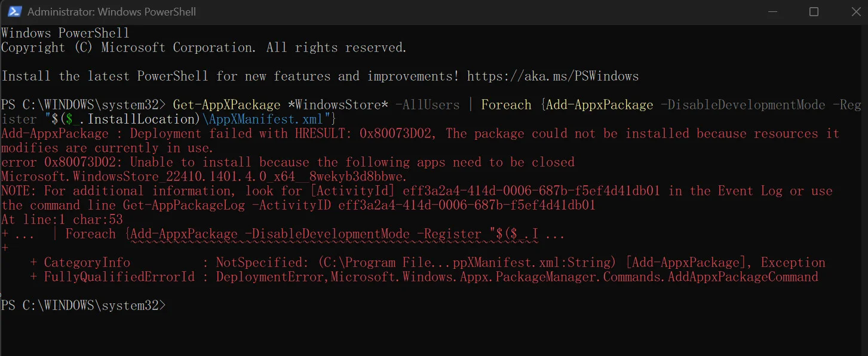Select the *WindowsStore* argument text
The height and width of the screenshot is (356, 868).
point(338,105)
